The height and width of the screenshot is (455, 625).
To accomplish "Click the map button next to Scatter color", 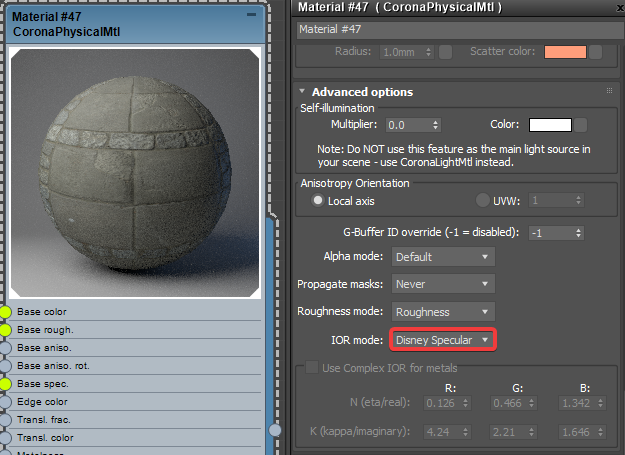I will tap(596, 52).
